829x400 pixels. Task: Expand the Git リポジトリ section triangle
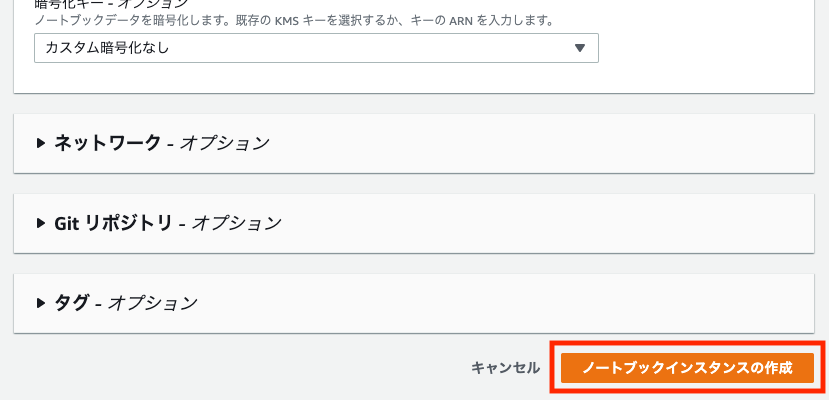pyautogui.click(x=41, y=223)
